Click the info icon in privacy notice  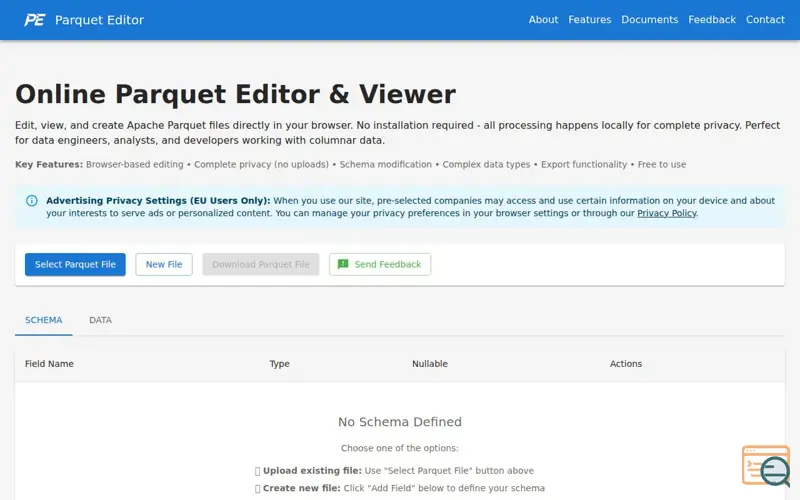tap(32, 201)
